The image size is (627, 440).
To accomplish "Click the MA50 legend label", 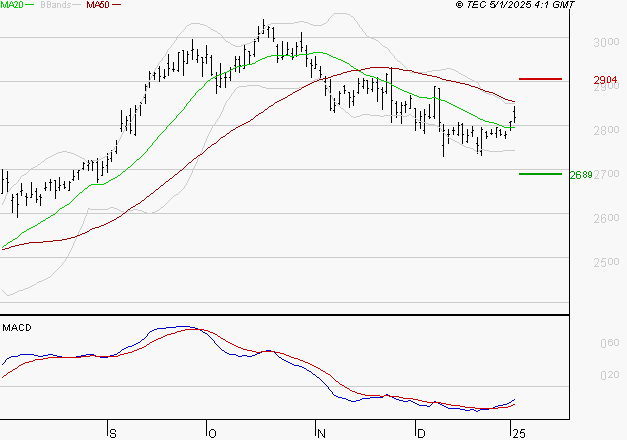I will point(98,5).
